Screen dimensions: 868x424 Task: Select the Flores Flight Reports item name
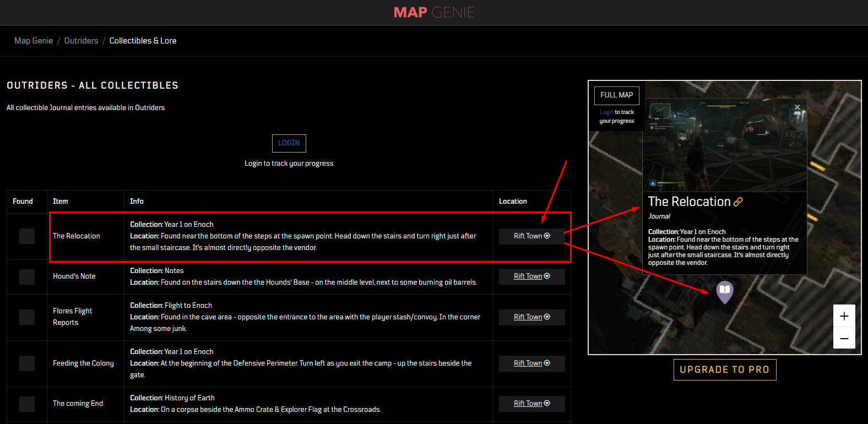tap(73, 317)
